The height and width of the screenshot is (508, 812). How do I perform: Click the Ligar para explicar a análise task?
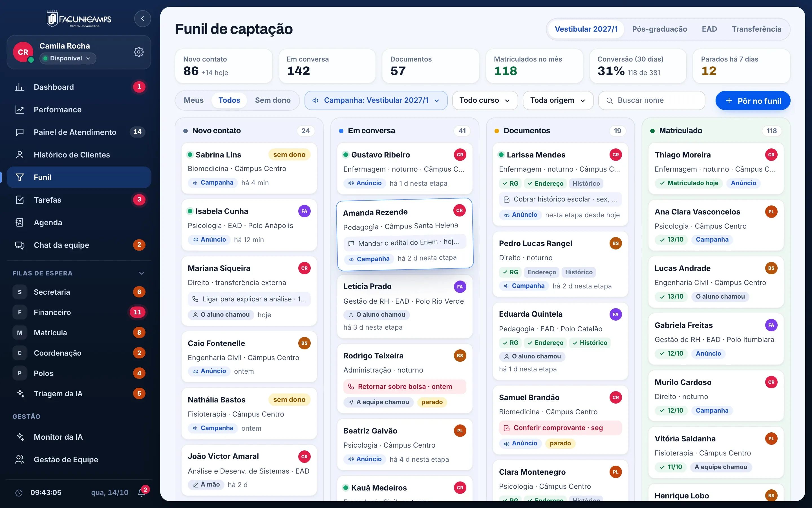pos(249,299)
